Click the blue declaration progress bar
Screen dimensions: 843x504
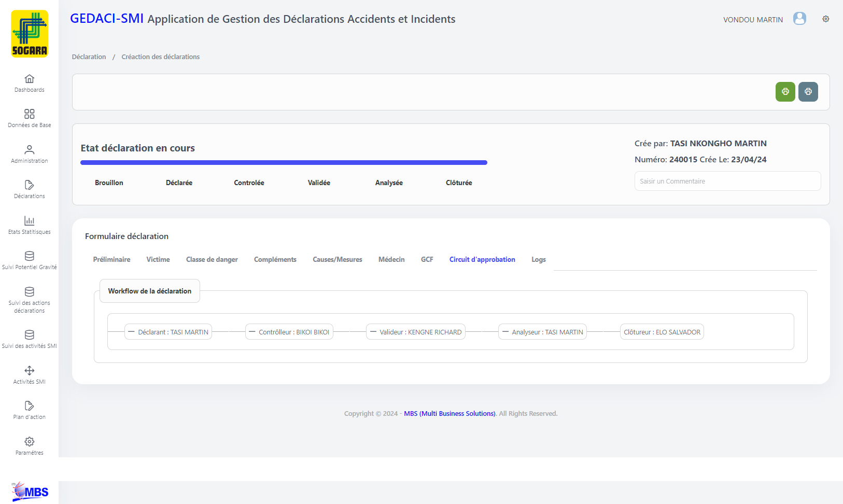(284, 163)
